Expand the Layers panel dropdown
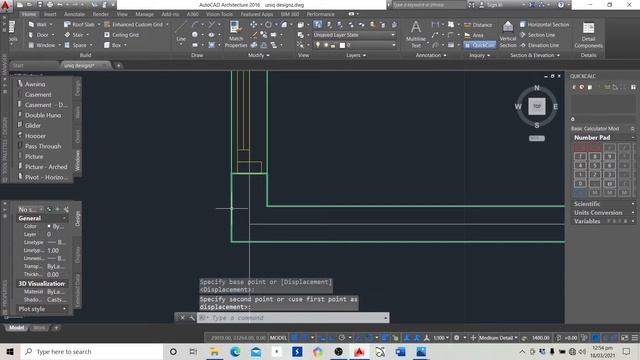Screen dimensions: 640x360 [356, 55]
